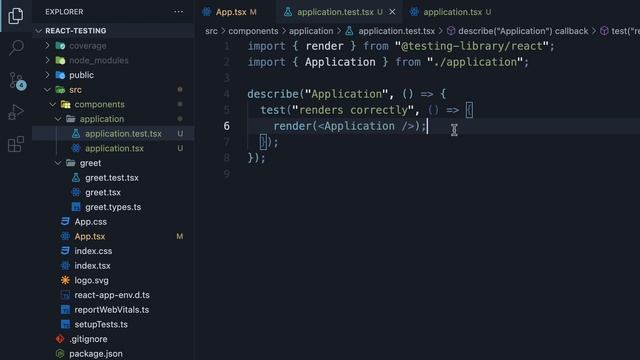Click the git icon beside .gitignore

(60, 339)
